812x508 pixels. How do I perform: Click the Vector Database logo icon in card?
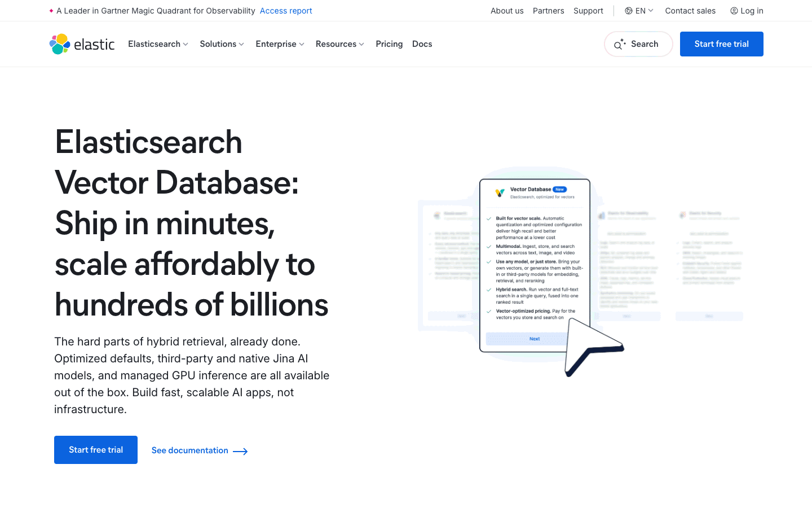point(500,192)
